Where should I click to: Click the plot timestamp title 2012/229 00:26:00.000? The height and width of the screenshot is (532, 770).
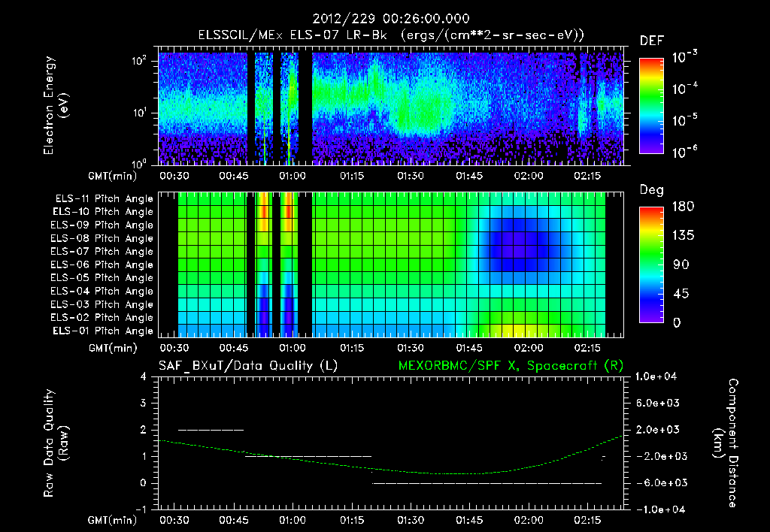point(391,19)
